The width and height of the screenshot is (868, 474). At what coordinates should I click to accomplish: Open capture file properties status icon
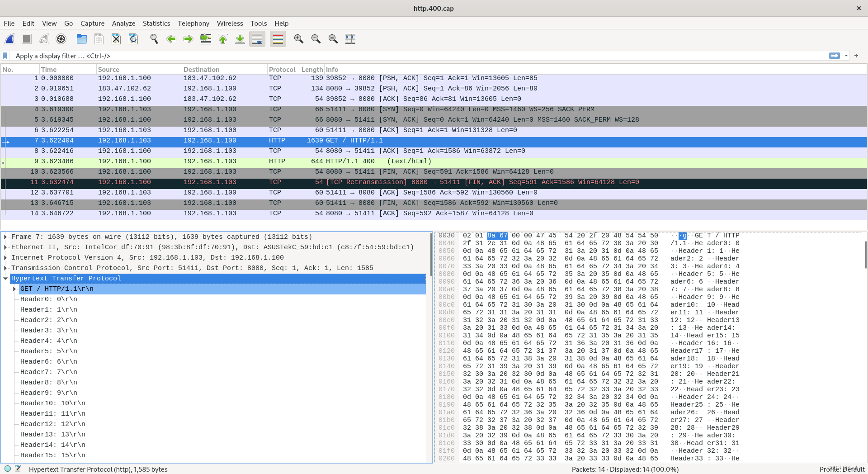(18, 469)
